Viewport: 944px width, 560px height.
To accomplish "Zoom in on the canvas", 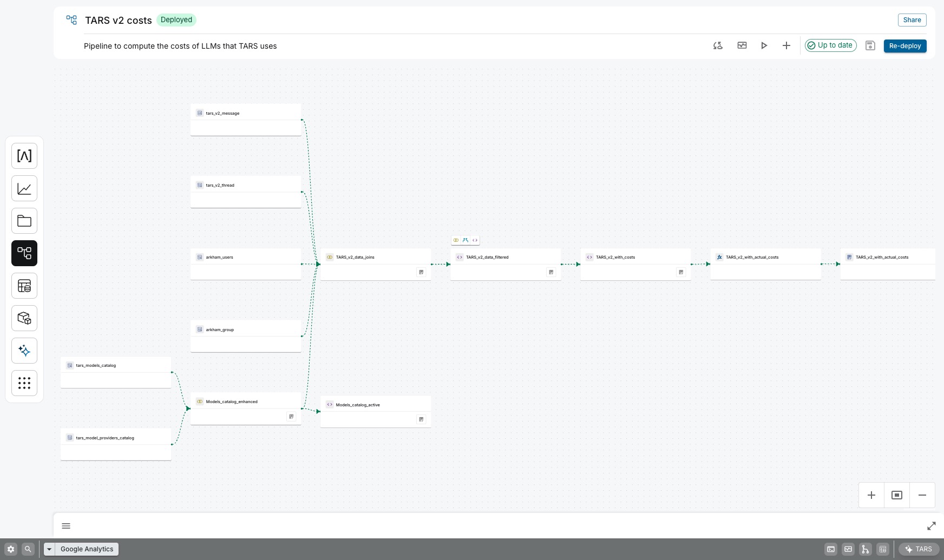I will [871, 495].
